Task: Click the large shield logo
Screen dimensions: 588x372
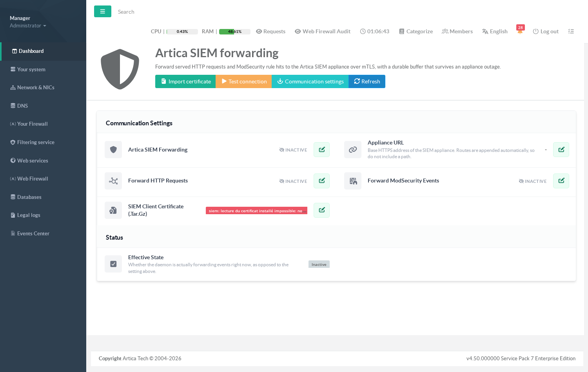Action: pos(120,69)
